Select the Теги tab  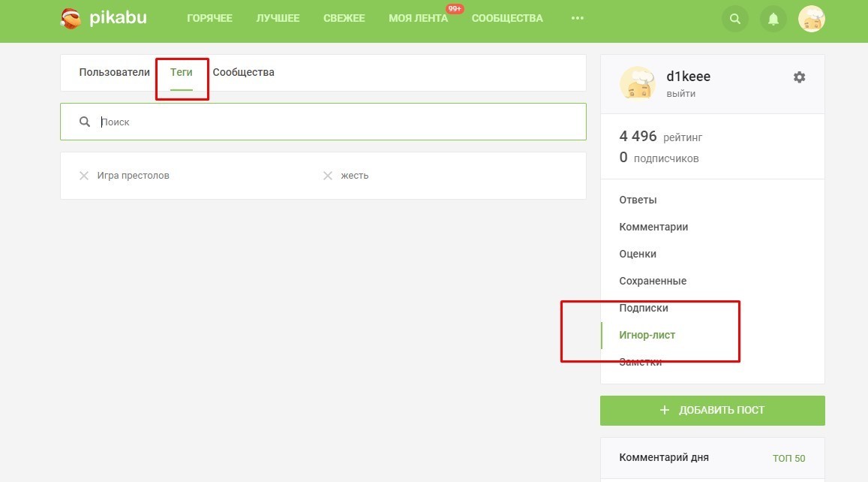coord(182,73)
